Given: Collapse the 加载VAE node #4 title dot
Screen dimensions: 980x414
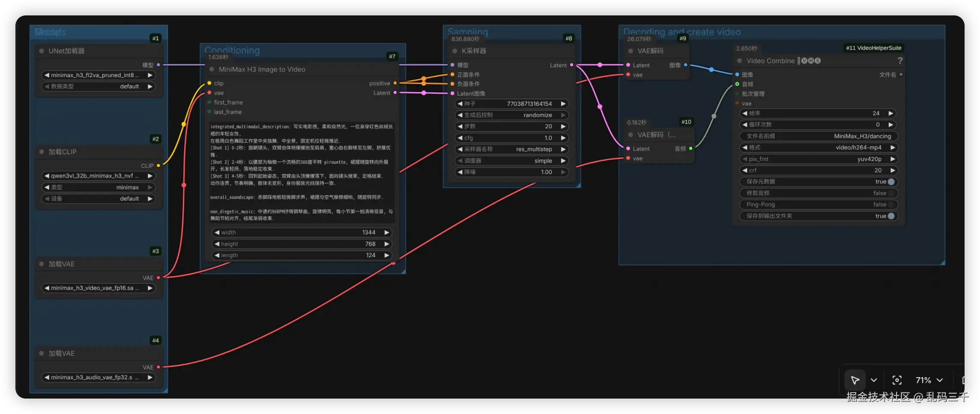Looking at the screenshot, I should coord(42,353).
